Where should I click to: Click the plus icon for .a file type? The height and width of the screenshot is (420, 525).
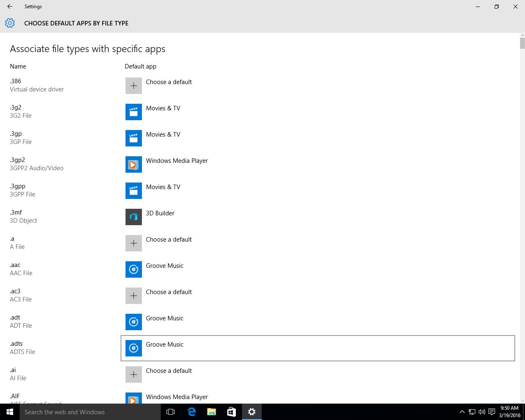click(134, 243)
